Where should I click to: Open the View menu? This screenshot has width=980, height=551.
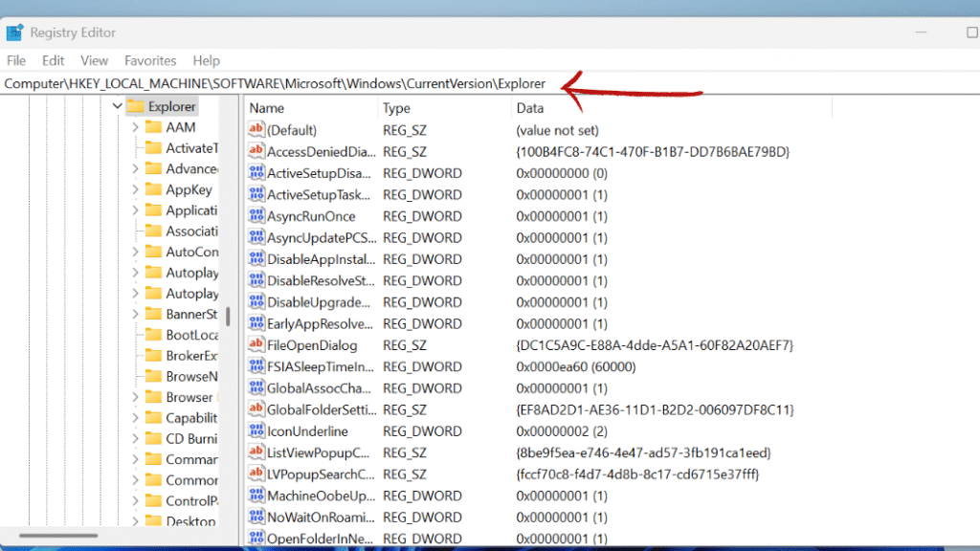click(95, 60)
